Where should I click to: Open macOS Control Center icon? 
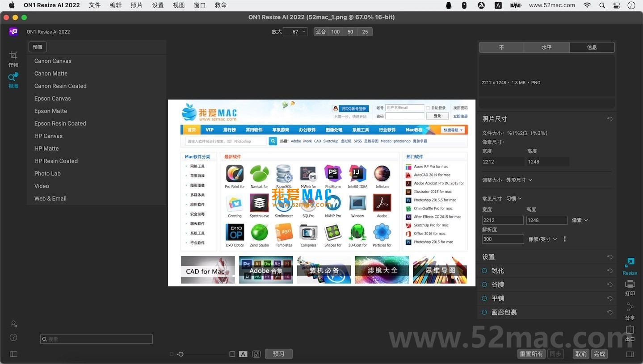pyautogui.click(x=617, y=5)
